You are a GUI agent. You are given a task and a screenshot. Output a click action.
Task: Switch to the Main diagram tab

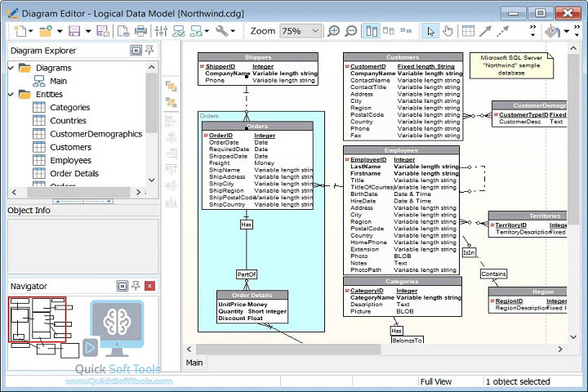pos(194,363)
